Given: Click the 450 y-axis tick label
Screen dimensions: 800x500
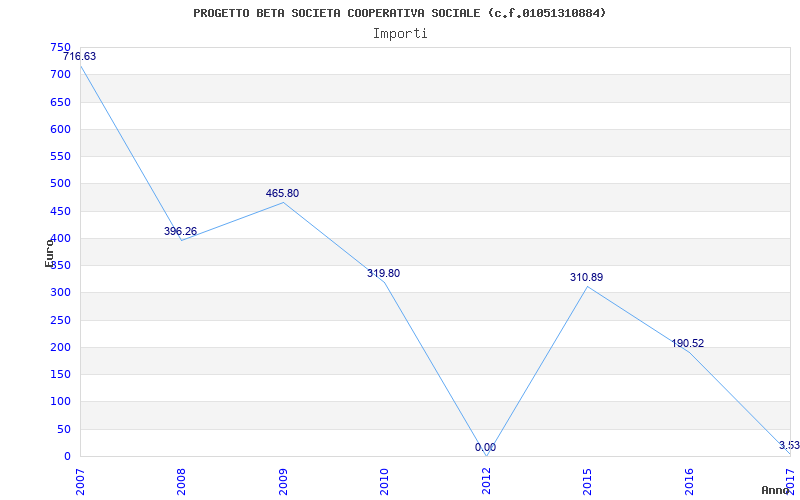Looking at the screenshot, I should tap(60, 211).
